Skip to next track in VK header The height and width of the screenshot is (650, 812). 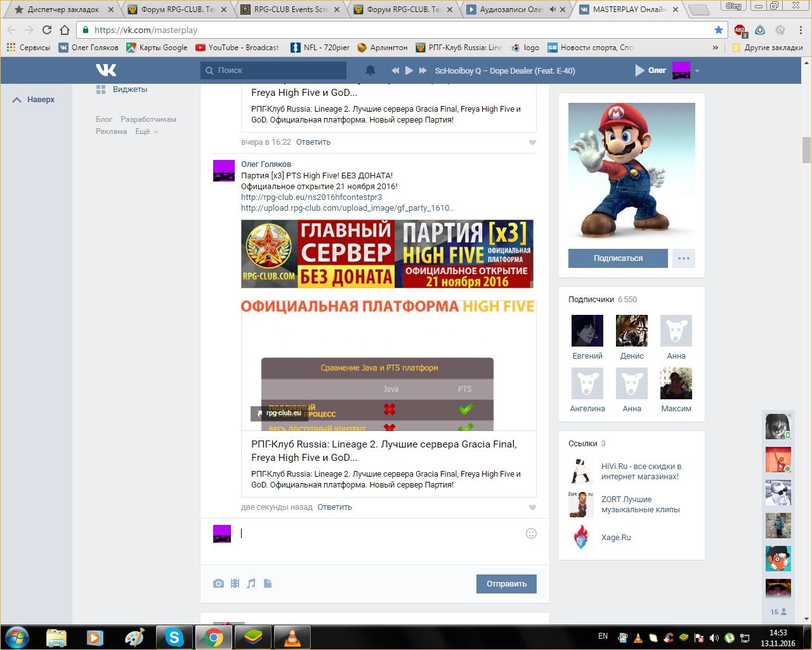[x=423, y=70]
